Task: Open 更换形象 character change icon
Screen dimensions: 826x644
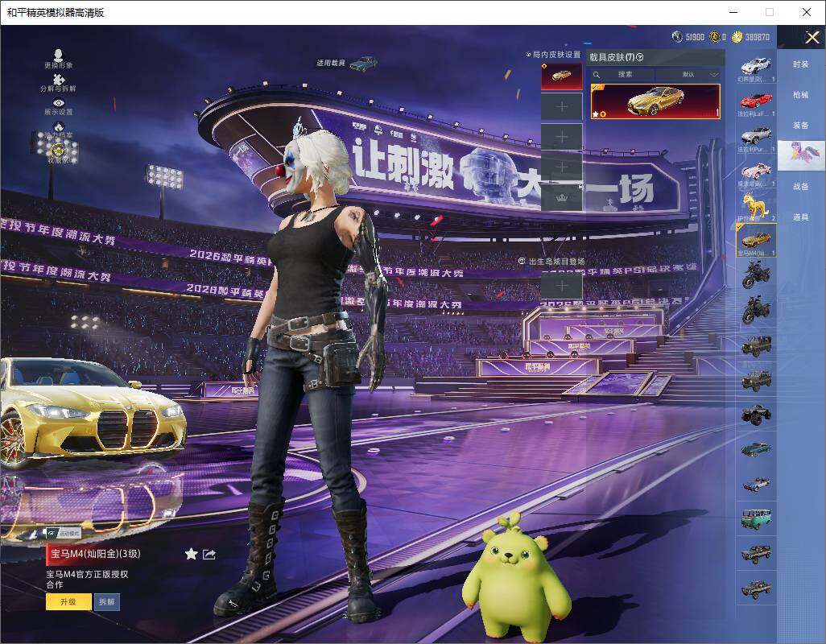Action: (59, 56)
